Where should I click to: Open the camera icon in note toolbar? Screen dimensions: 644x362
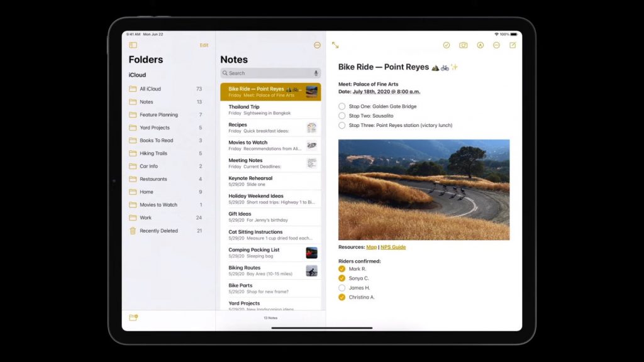pyautogui.click(x=464, y=45)
